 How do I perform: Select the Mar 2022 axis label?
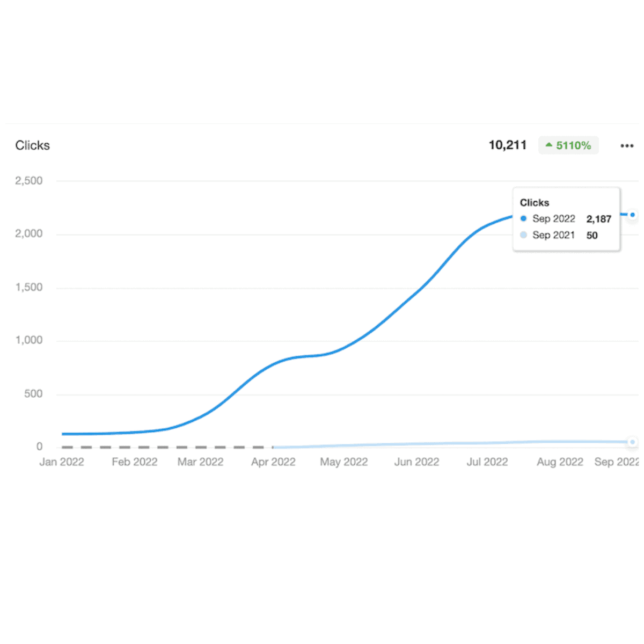tap(200, 462)
